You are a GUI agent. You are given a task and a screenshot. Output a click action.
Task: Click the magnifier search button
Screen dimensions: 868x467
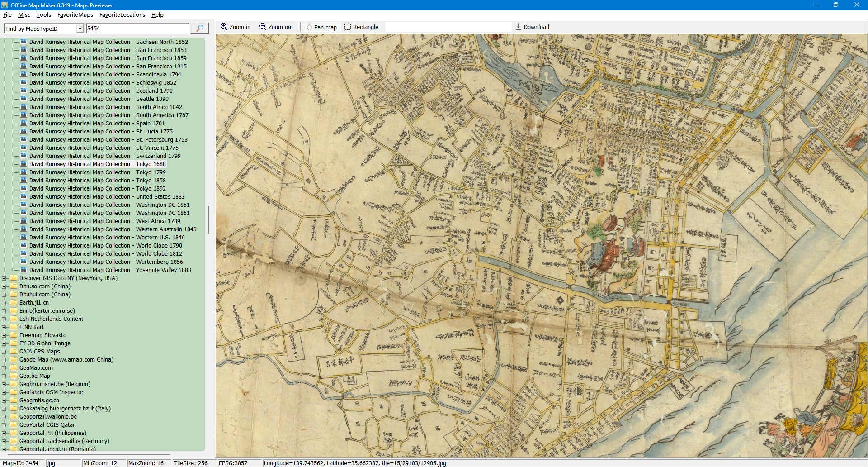(x=199, y=28)
